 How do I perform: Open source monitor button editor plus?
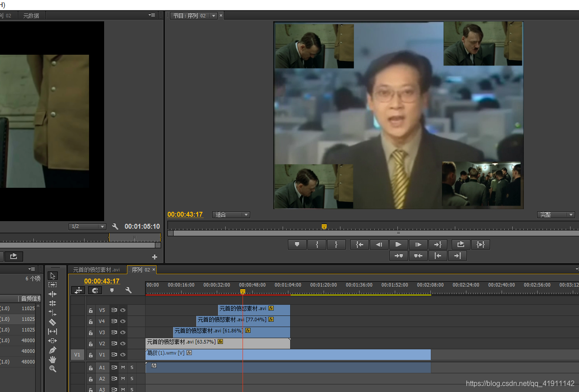(155, 257)
